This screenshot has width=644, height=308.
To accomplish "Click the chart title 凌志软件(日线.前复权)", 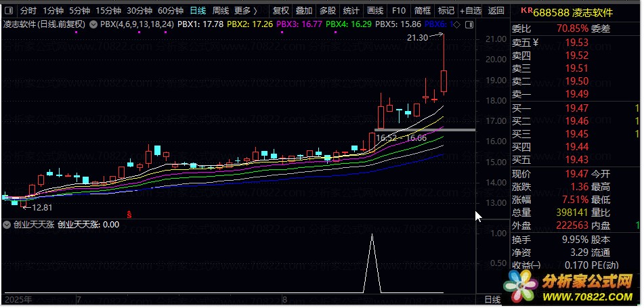I will tap(45, 24).
